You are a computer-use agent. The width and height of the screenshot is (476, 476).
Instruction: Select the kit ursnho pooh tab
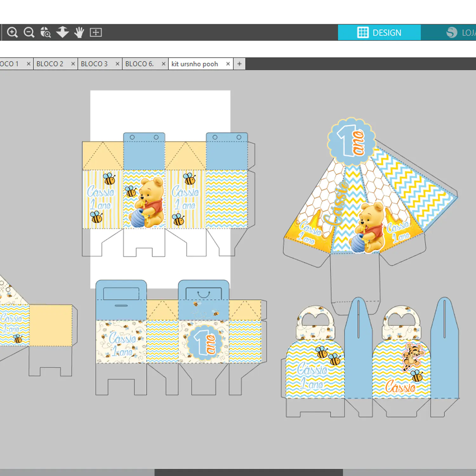point(195,64)
